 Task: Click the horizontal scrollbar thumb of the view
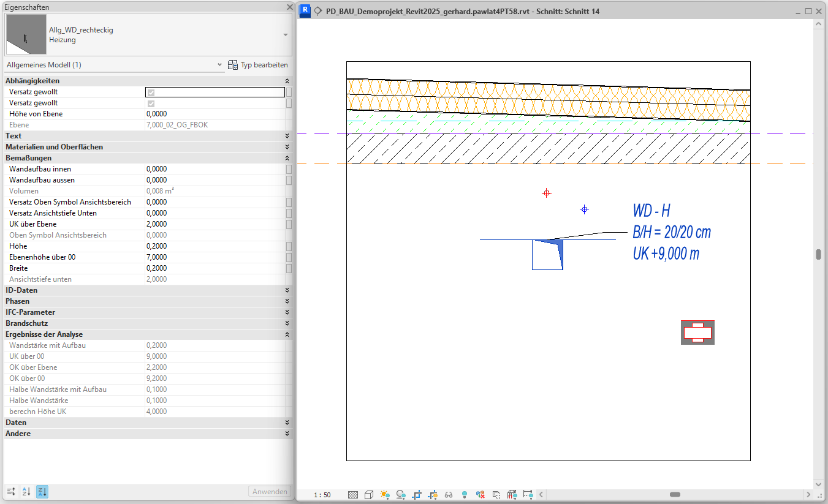point(675,494)
